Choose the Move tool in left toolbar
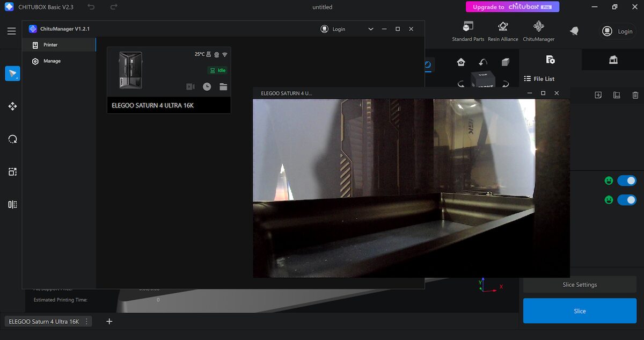Viewport: 644px width, 340px height. coord(12,106)
